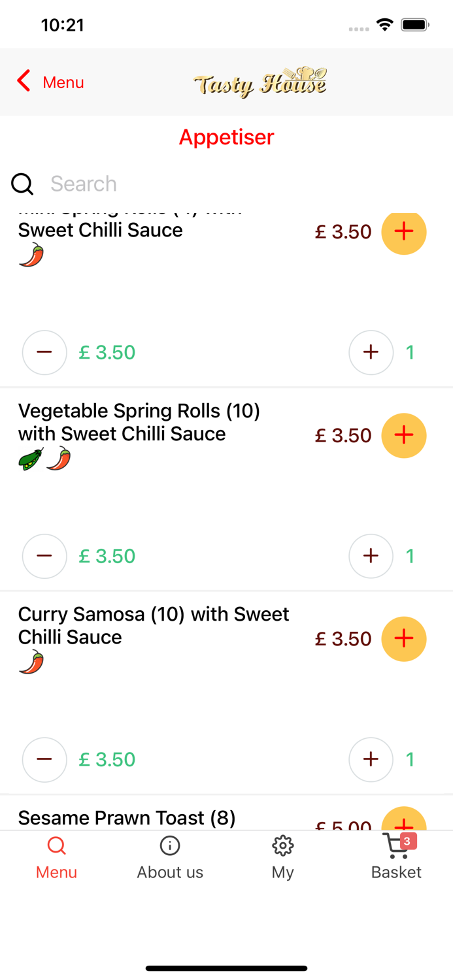453x980 pixels.
Task: Open the My settings tab
Action: pos(283,857)
